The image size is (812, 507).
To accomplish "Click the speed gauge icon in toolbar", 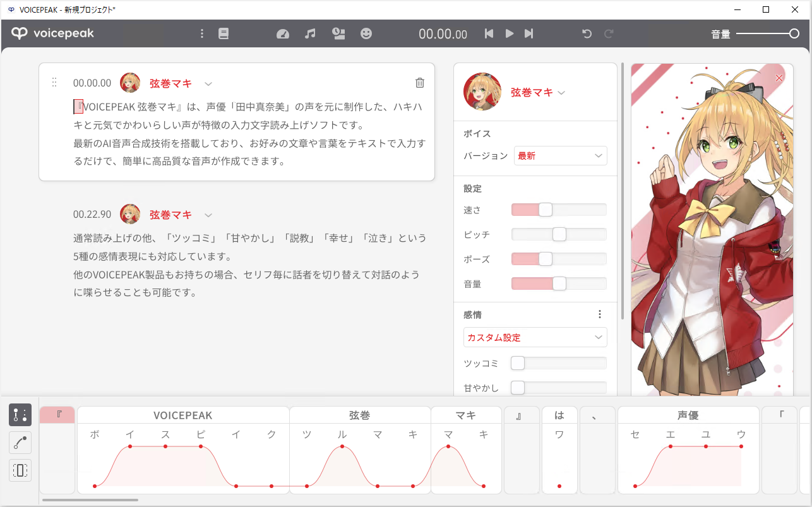I will pyautogui.click(x=283, y=33).
